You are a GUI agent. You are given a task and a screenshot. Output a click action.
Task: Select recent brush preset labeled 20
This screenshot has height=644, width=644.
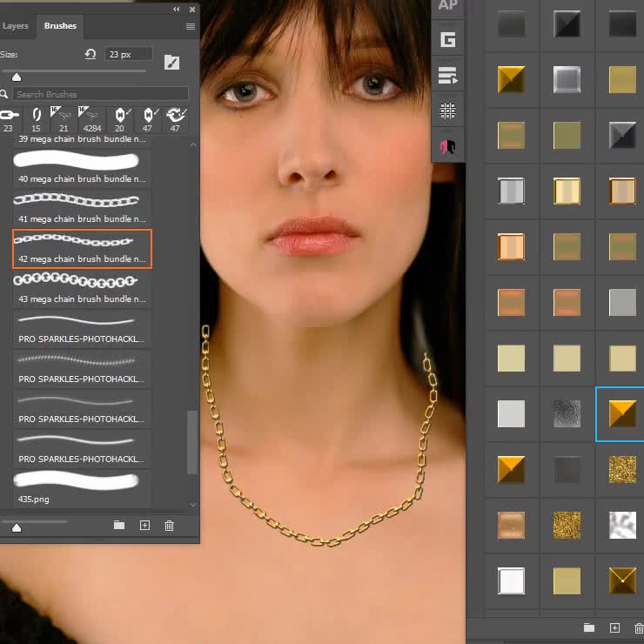click(119, 120)
